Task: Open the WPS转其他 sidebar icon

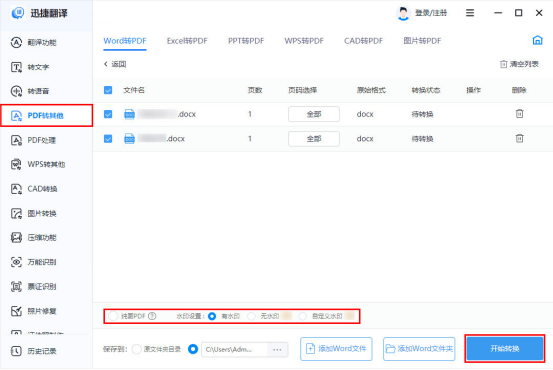Action: (16, 164)
